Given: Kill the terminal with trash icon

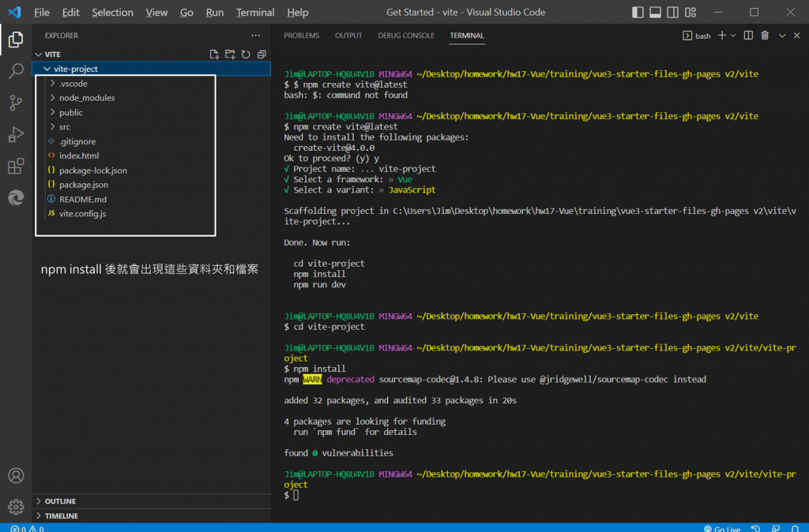Looking at the screenshot, I should (x=765, y=35).
